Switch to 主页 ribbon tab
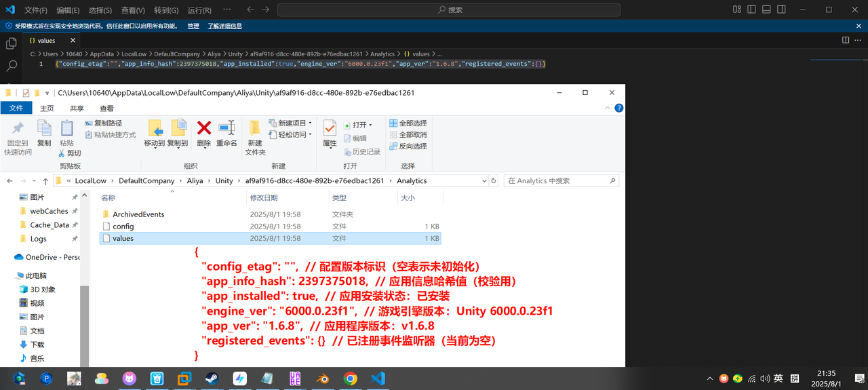The image size is (868, 390). 47,108
